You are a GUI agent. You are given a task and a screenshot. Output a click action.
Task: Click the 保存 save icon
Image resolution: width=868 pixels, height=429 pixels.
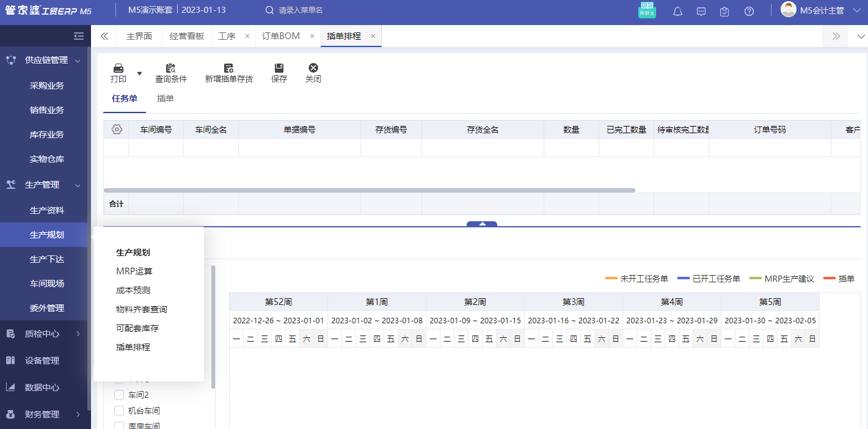click(x=279, y=72)
